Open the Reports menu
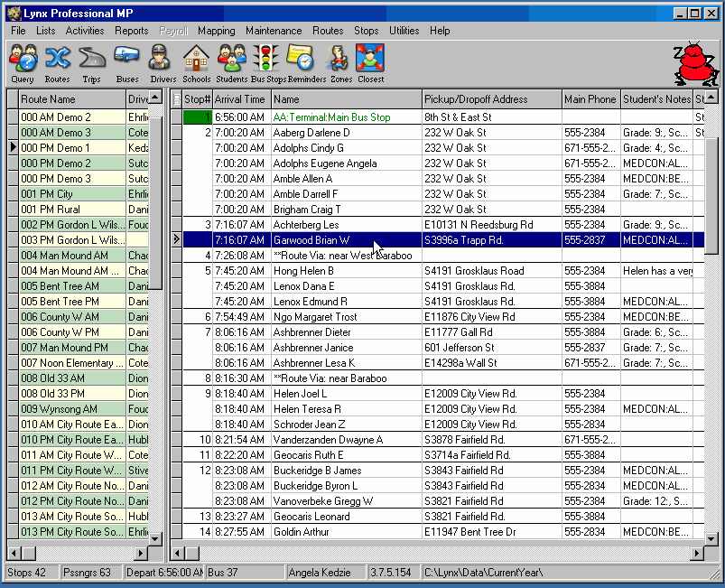This screenshot has width=725, height=588. (x=131, y=31)
